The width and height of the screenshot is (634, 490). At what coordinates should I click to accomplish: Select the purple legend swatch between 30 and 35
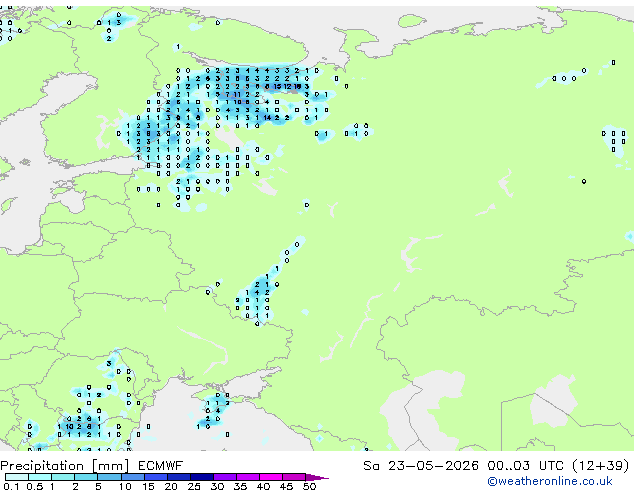(x=225, y=477)
